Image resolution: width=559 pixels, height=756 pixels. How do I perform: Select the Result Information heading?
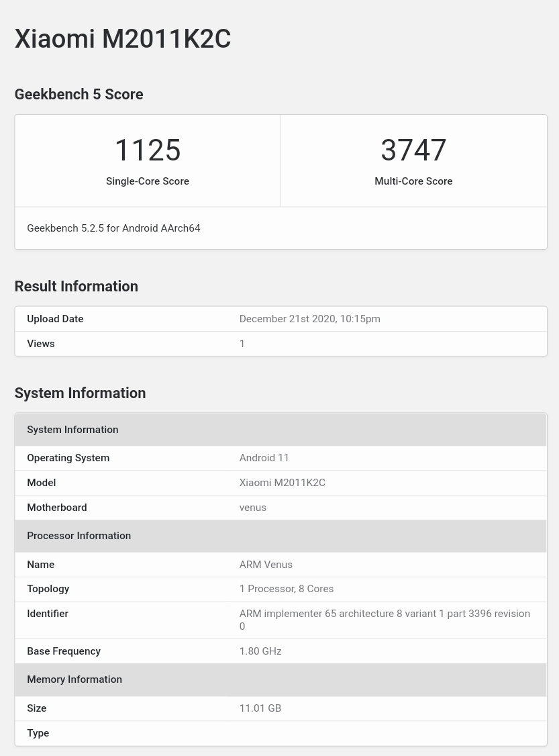pyautogui.click(x=76, y=287)
